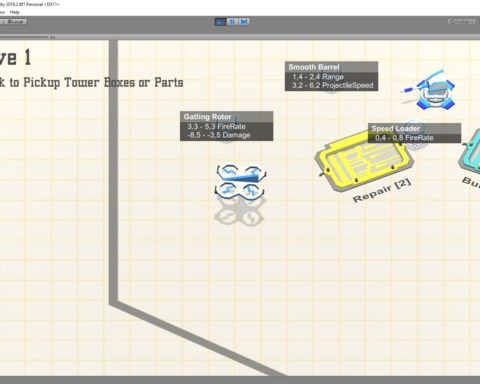480x384 pixels.
Task: Click the 'Pickup Tower Boxes or Parts' hint
Action: point(103,83)
